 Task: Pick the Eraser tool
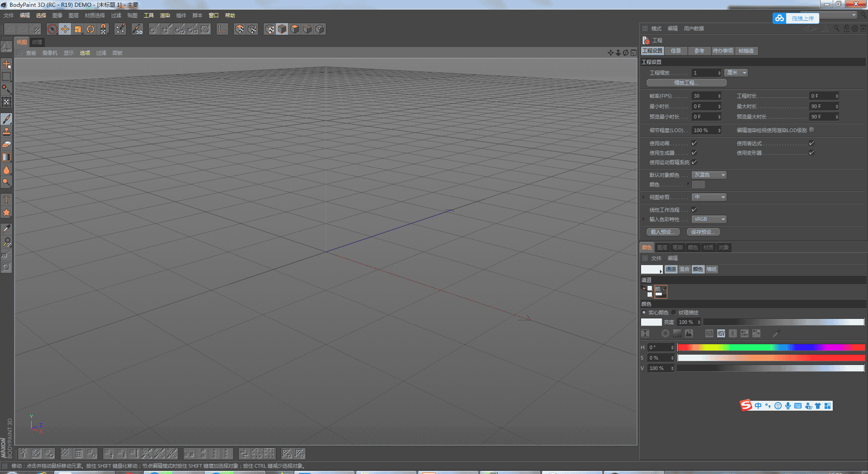tap(6, 144)
